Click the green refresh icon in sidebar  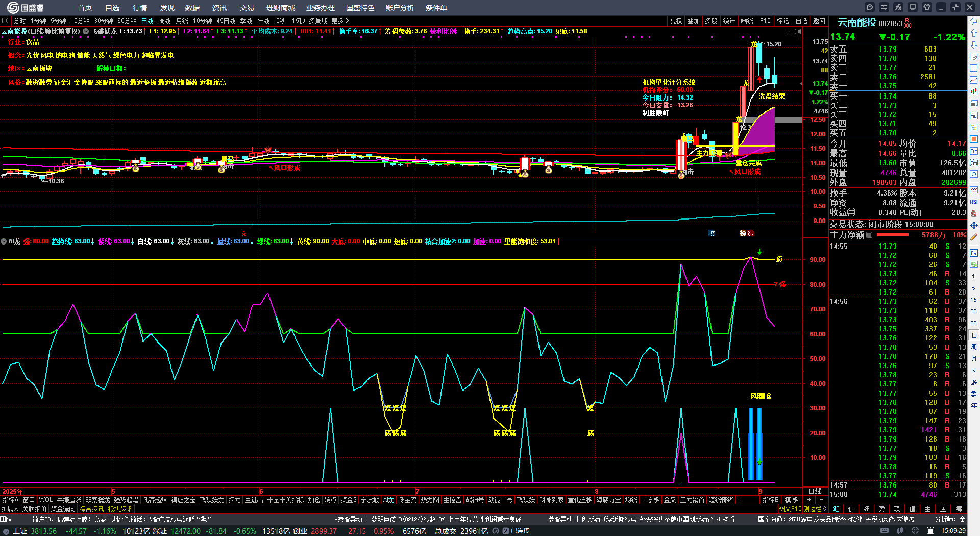pos(974,264)
